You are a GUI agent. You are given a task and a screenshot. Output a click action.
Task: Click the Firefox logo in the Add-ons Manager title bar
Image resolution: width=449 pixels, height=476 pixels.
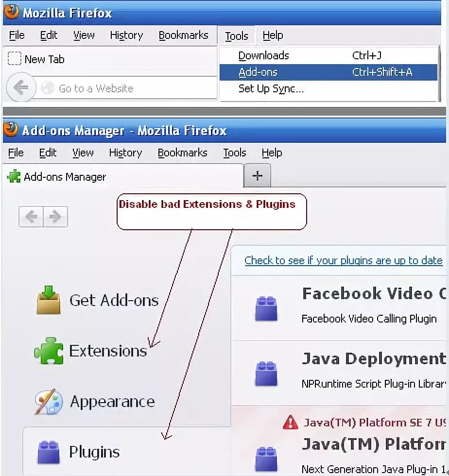click(x=11, y=129)
